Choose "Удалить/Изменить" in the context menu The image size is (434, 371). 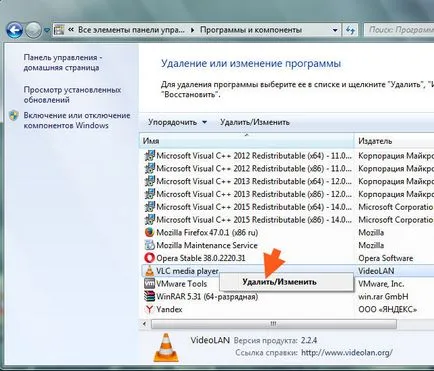click(x=286, y=282)
